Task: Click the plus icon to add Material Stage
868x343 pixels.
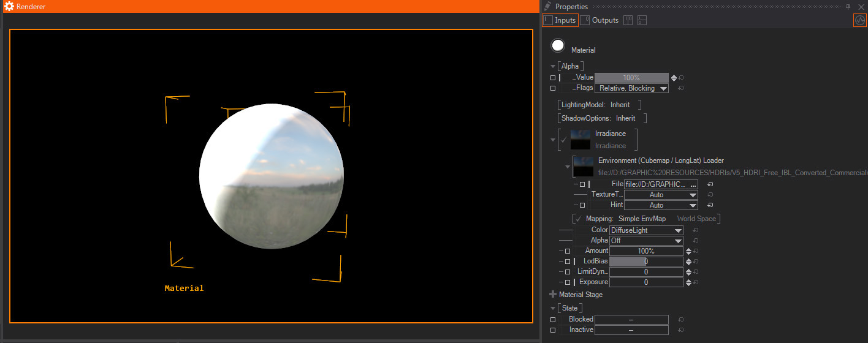Action: click(553, 295)
